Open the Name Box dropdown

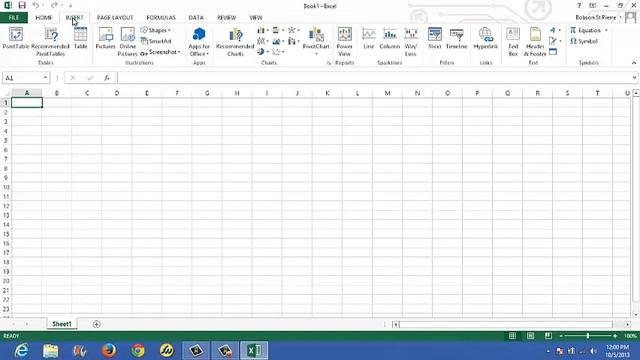[x=45, y=78]
